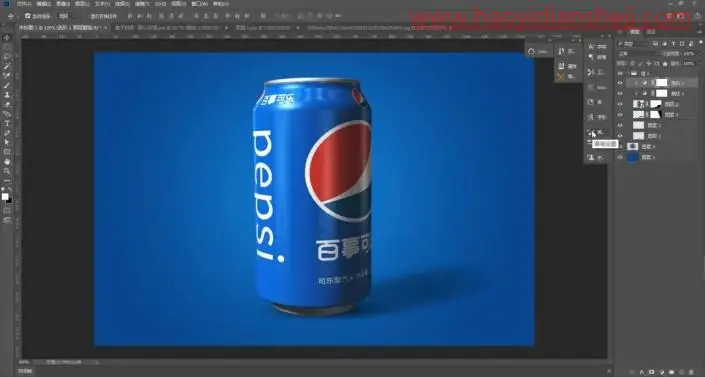
Task: Select the Hand tool
Action: pos(7,162)
